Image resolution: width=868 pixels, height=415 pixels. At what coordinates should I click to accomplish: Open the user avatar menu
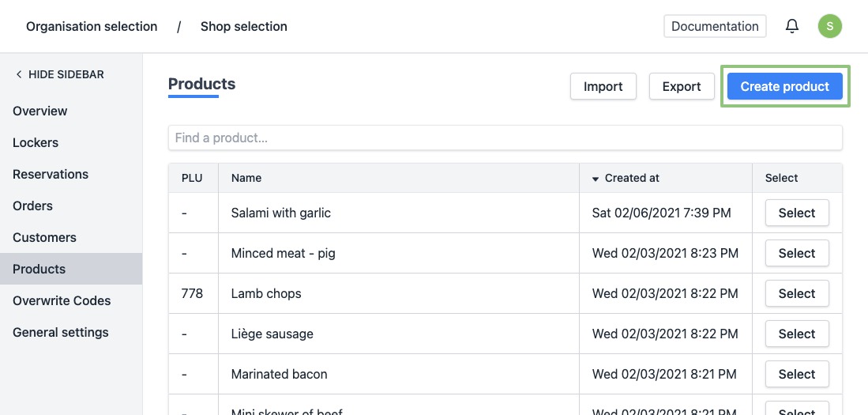[829, 26]
